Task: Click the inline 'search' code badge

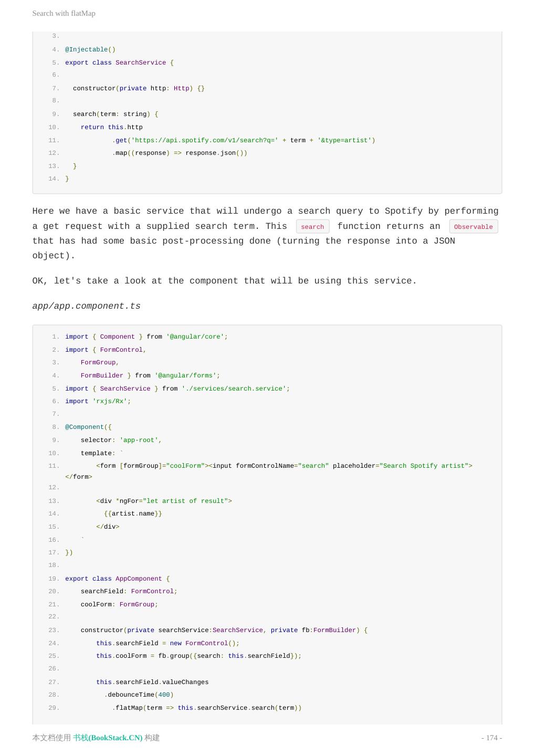Action: click(312, 227)
